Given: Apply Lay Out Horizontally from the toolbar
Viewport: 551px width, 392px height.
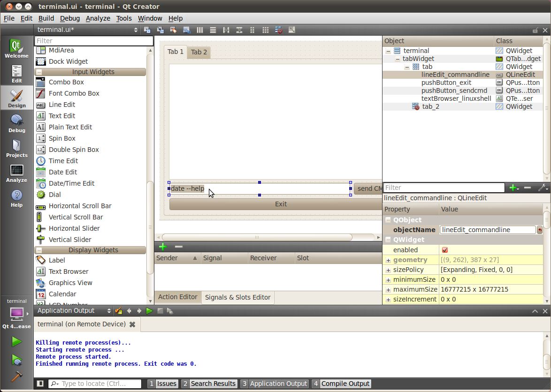Looking at the screenshot, I should pos(199,30).
